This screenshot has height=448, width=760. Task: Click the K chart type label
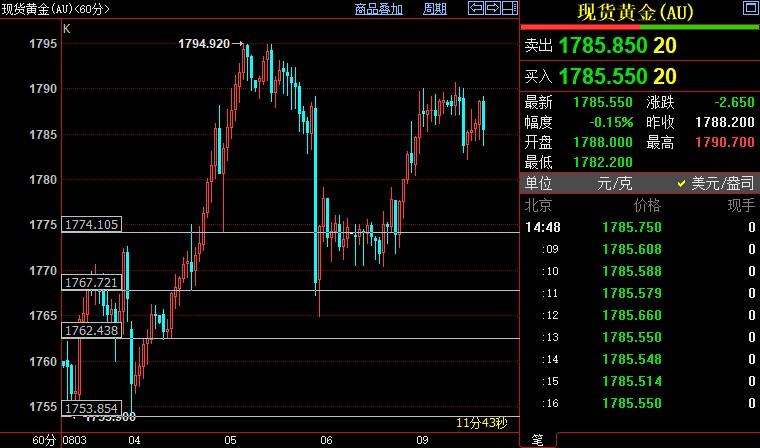pos(67,29)
